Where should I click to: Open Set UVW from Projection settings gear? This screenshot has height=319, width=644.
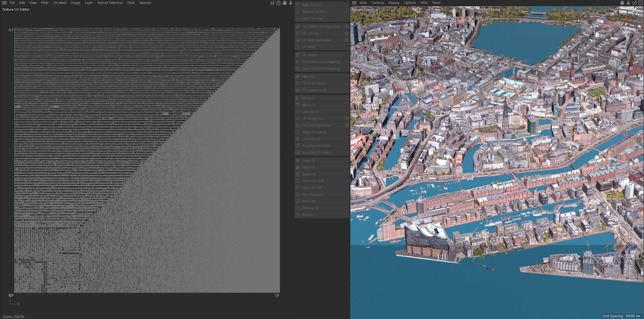[347, 27]
